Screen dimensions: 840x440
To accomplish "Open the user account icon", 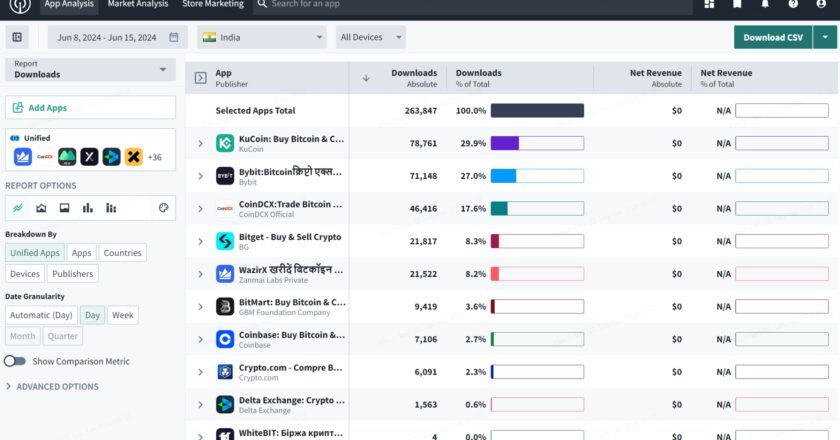I will 821,4.
